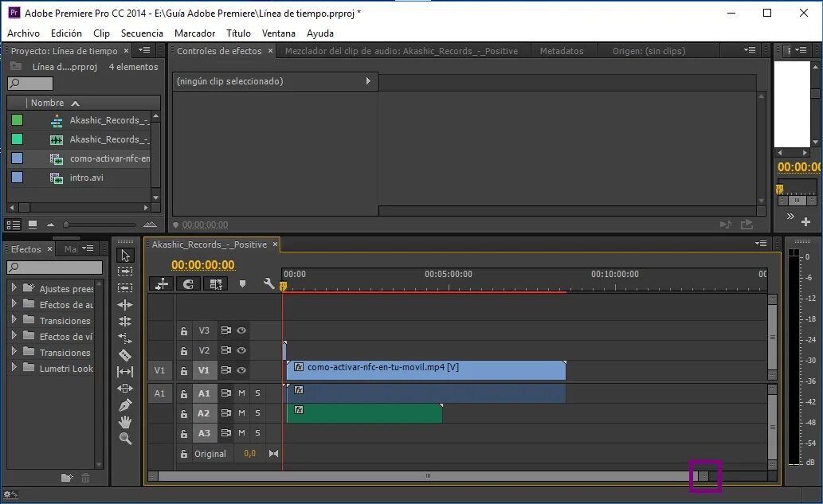Select the Zoom magnifier tool
Image resolution: width=823 pixels, height=504 pixels.
click(x=125, y=439)
